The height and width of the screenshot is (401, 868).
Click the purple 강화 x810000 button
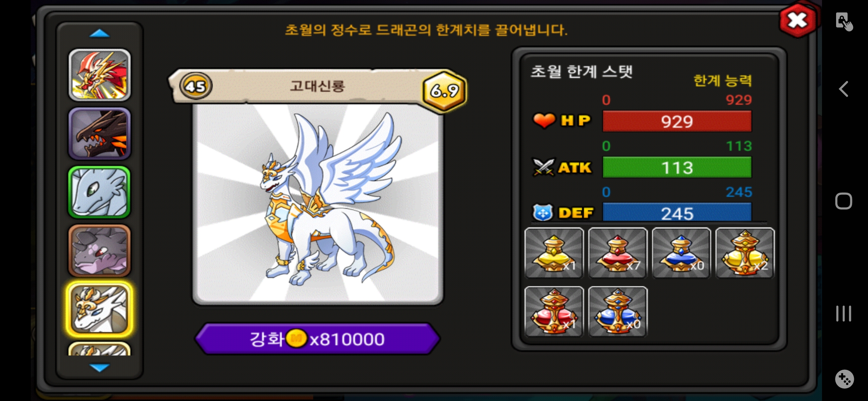318,339
